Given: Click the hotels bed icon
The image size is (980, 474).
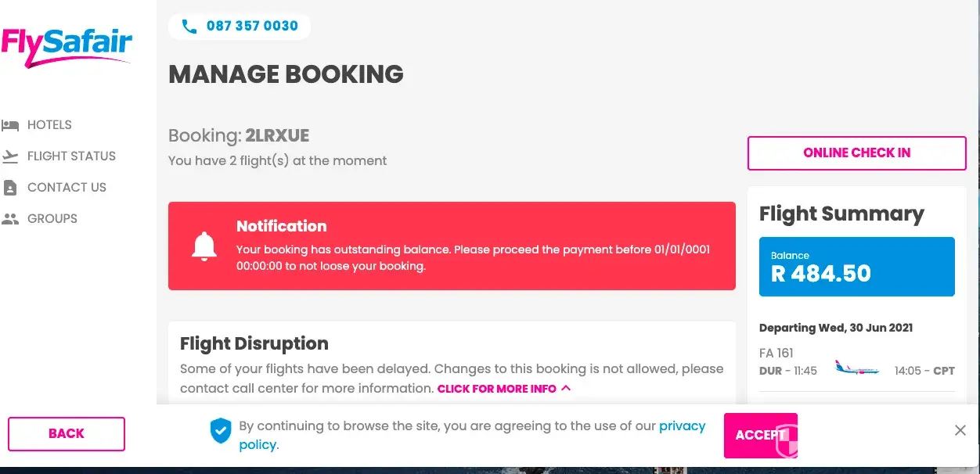Looking at the screenshot, I should tap(10, 125).
